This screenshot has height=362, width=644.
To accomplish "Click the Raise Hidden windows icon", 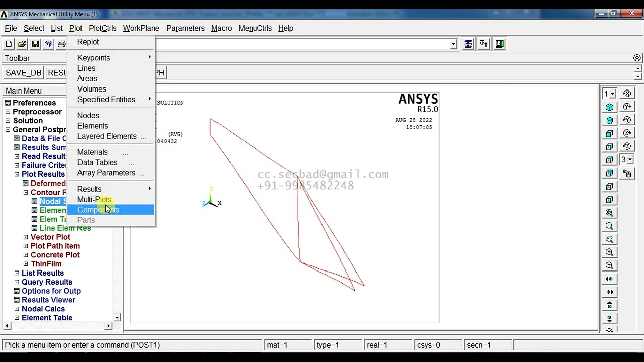I will pos(468,44).
